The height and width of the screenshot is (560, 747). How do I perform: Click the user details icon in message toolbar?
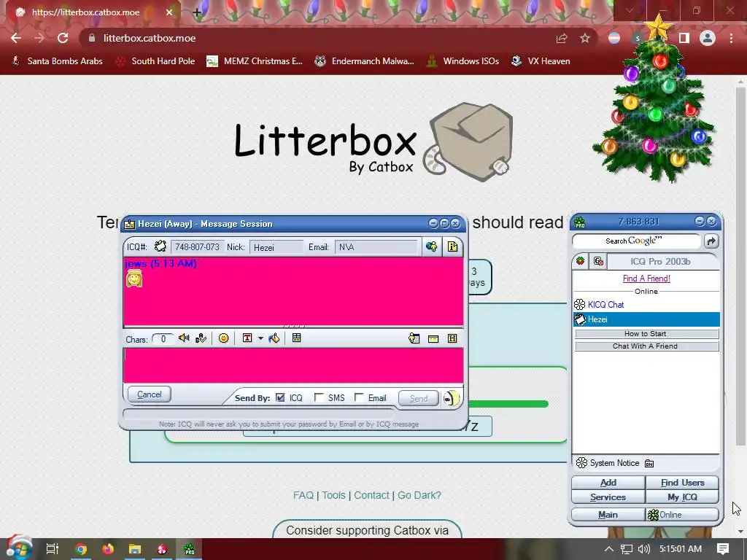[x=414, y=338]
